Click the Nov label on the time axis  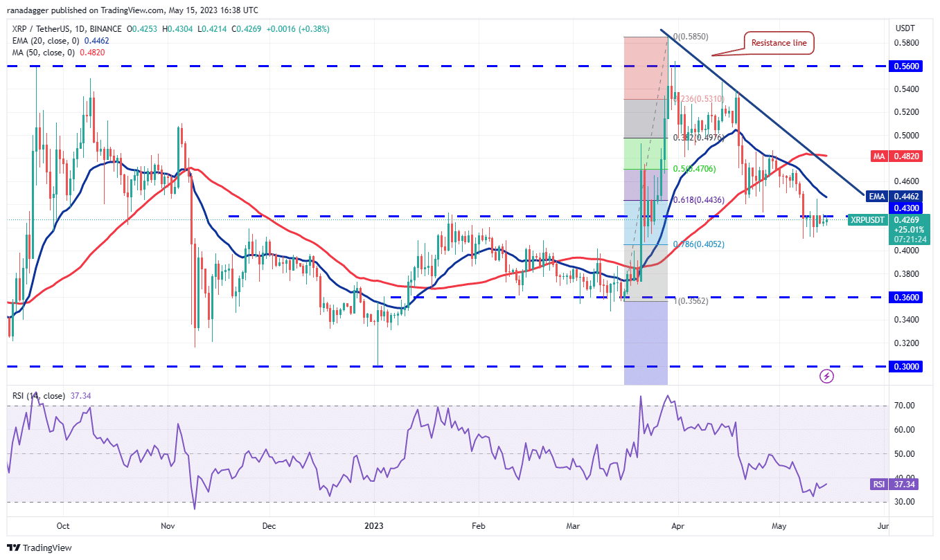[x=168, y=527]
